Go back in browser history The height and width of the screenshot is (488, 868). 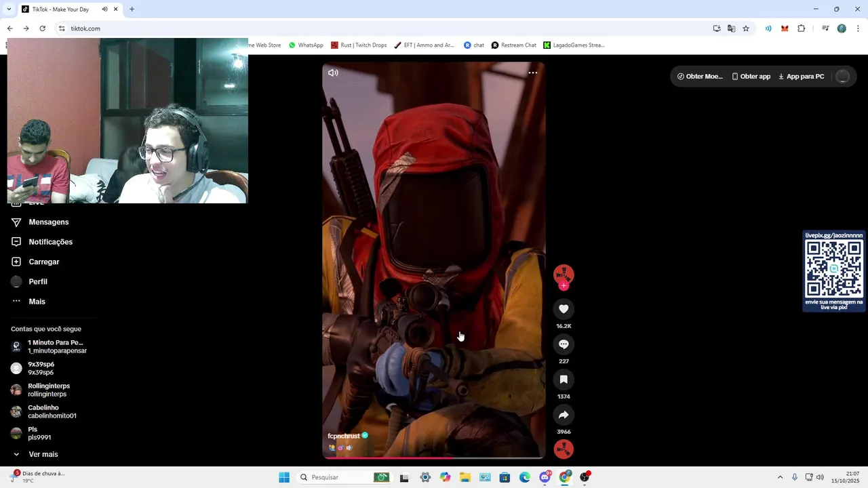(9, 28)
